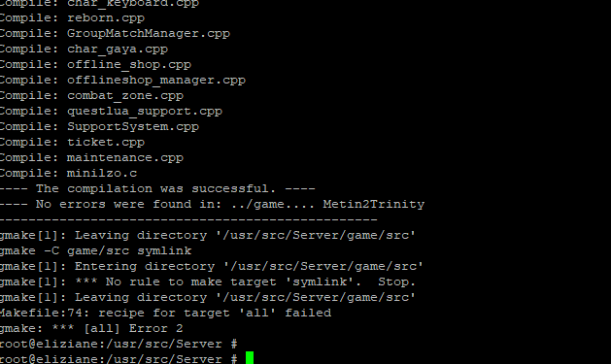611x364 pixels.
Task: Click the 'offlineshop_manager.cpp' filename
Action: click(x=156, y=81)
